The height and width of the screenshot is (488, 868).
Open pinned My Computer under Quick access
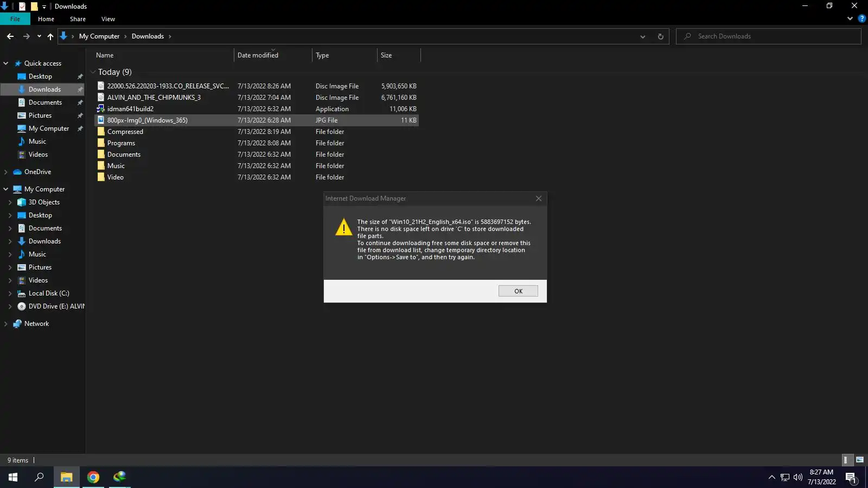point(49,129)
